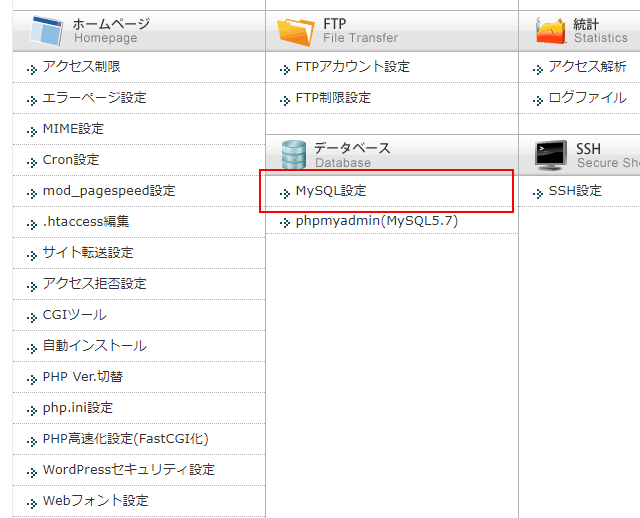
Task: Click the ホームページ Homepage header text
Action: pyautogui.click(x=111, y=31)
